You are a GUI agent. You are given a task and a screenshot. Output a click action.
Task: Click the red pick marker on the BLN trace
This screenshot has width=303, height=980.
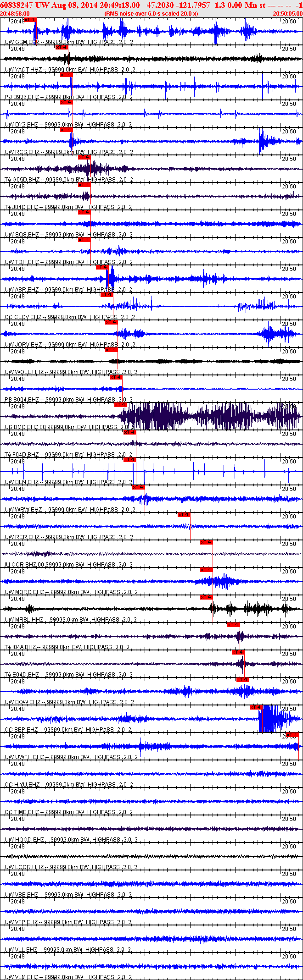point(129,460)
